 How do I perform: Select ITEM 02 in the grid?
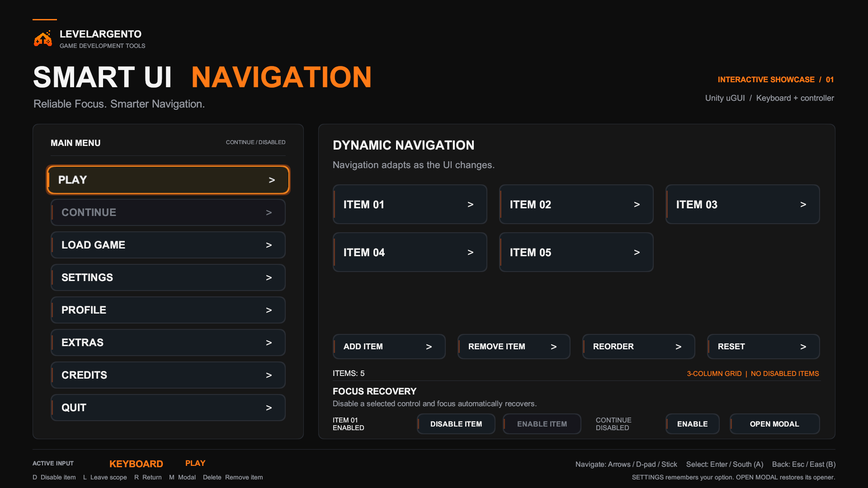tap(576, 204)
